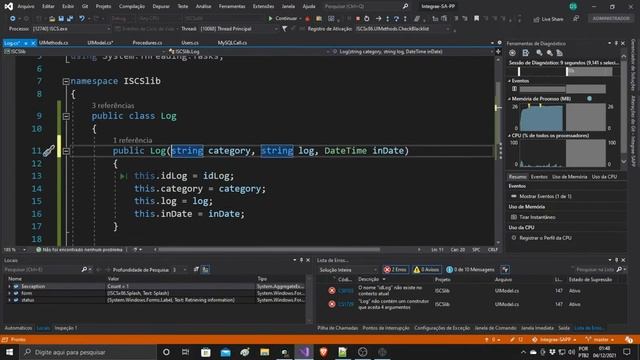Click the Integrae-SAPP repository in the status bar
The image size is (640, 360).
[x=554, y=340]
